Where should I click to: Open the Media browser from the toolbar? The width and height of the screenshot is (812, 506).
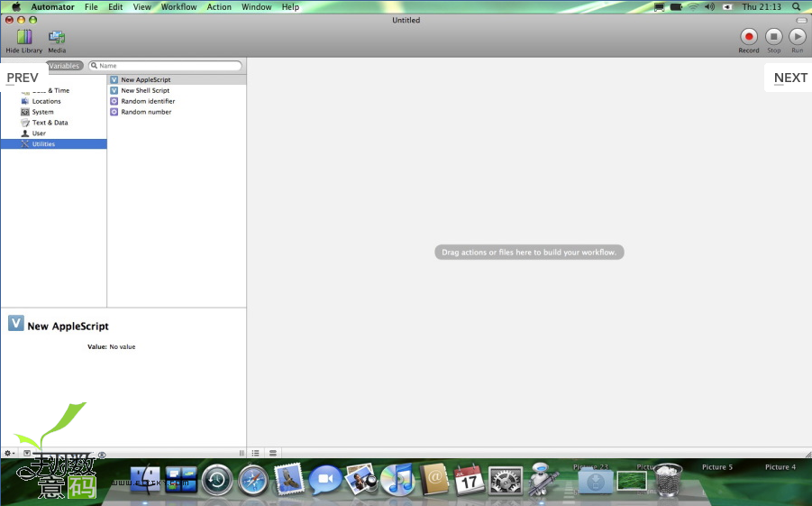[57, 41]
